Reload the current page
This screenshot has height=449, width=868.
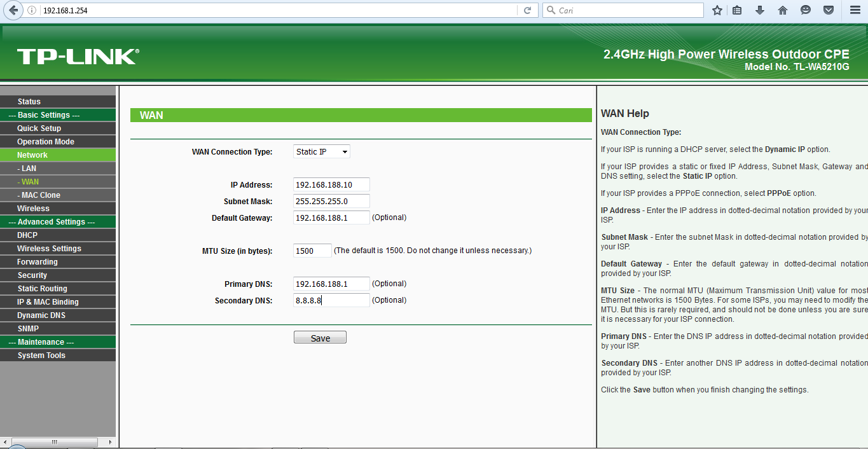point(528,10)
